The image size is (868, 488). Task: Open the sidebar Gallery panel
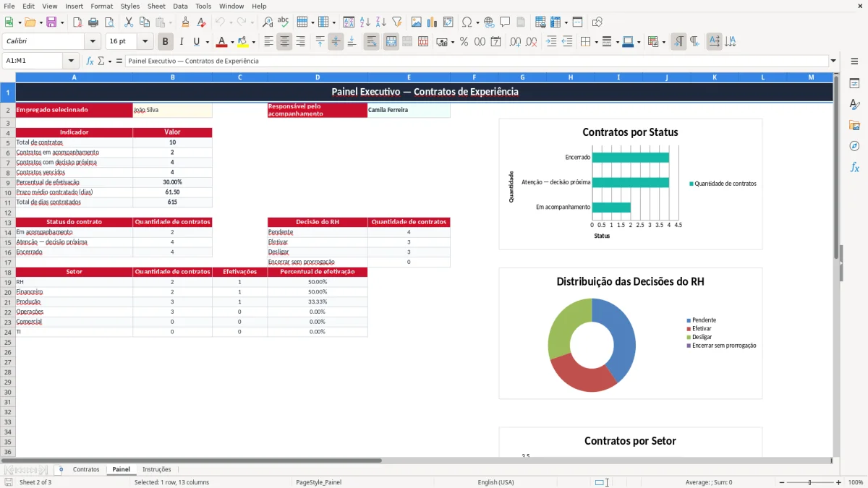click(854, 126)
